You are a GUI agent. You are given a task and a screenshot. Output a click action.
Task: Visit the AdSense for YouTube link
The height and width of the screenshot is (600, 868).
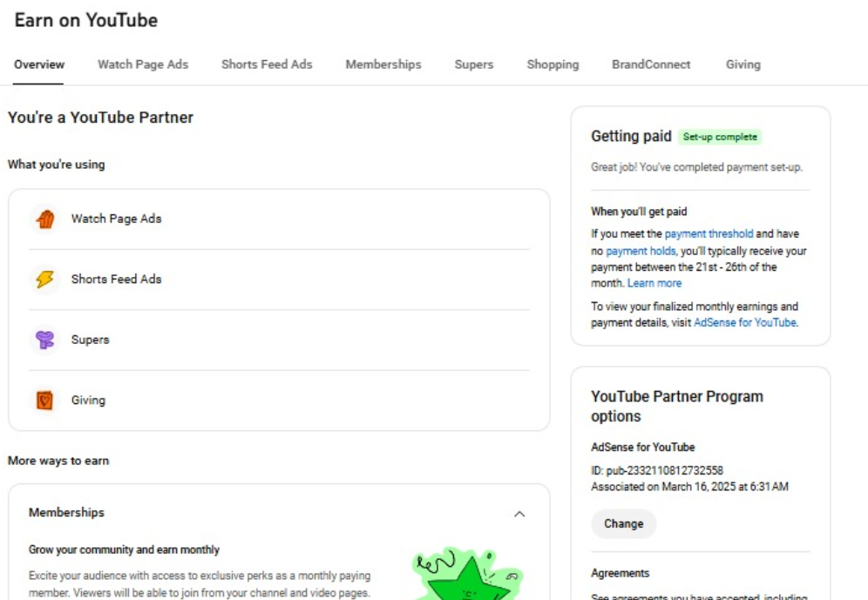746,322
